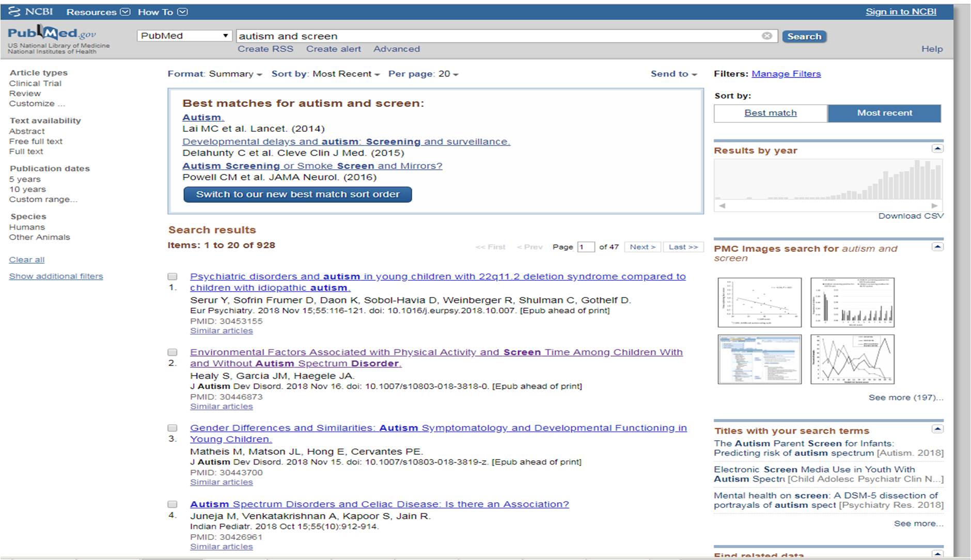Select the Most recent sort tab
971x560 pixels.
[884, 113]
